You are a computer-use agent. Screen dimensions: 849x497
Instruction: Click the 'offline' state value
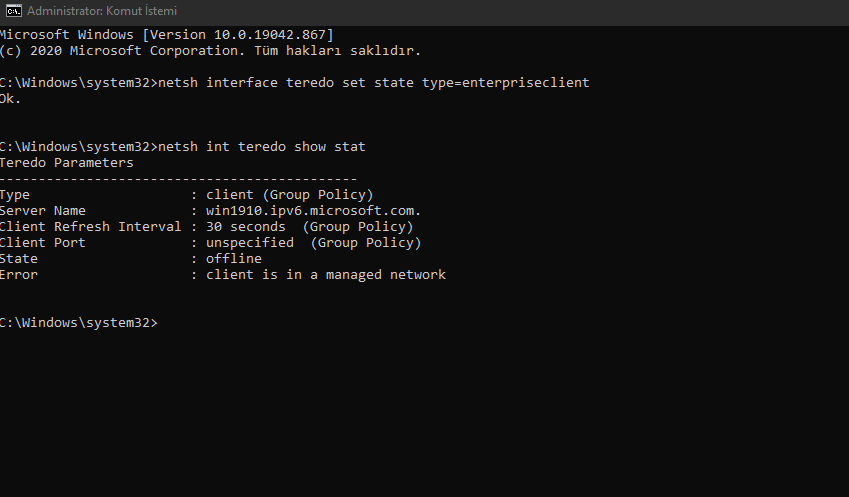pyautogui.click(x=234, y=259)
